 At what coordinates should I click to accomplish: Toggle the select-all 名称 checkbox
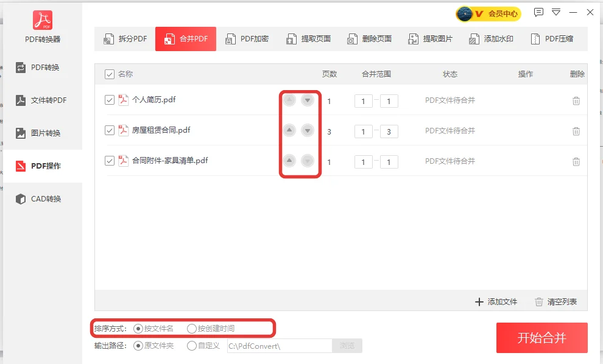coord(110,74)
